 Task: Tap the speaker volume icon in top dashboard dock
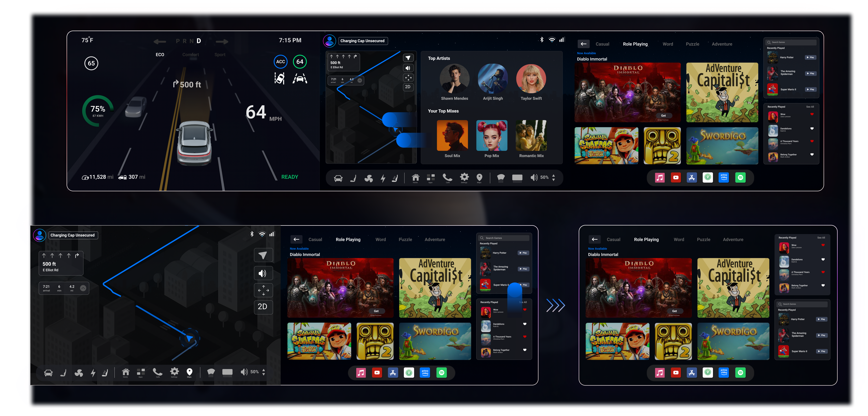point(534,177)
